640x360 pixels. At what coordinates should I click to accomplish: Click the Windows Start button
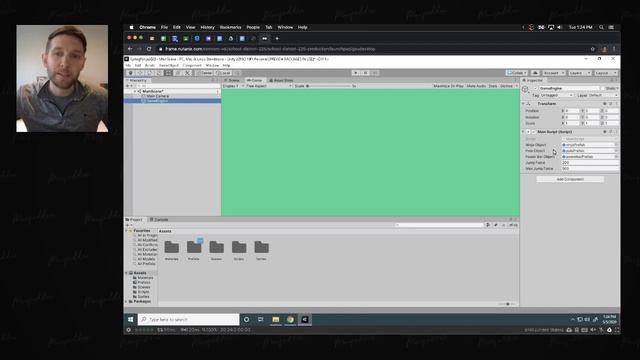point(131,320)
